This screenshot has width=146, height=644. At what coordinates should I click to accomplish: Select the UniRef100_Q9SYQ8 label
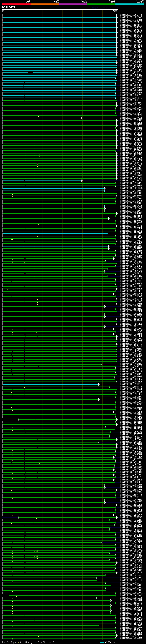tap(131, 246)
